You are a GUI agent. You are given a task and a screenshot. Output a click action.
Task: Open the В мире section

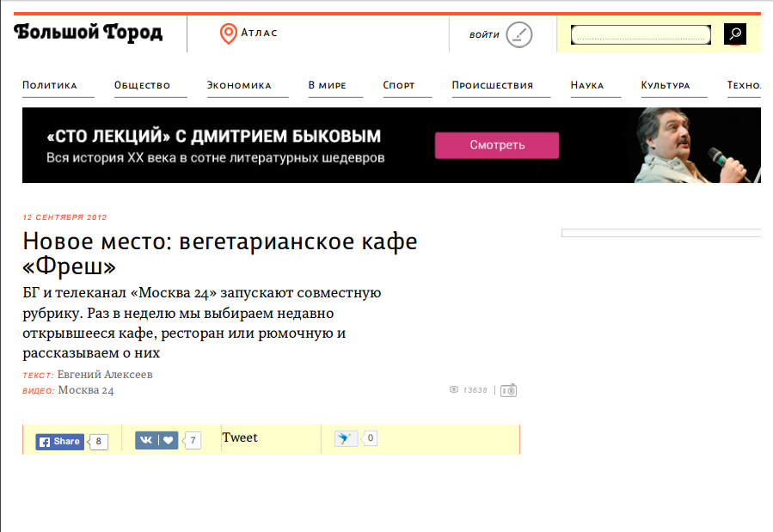328,85
